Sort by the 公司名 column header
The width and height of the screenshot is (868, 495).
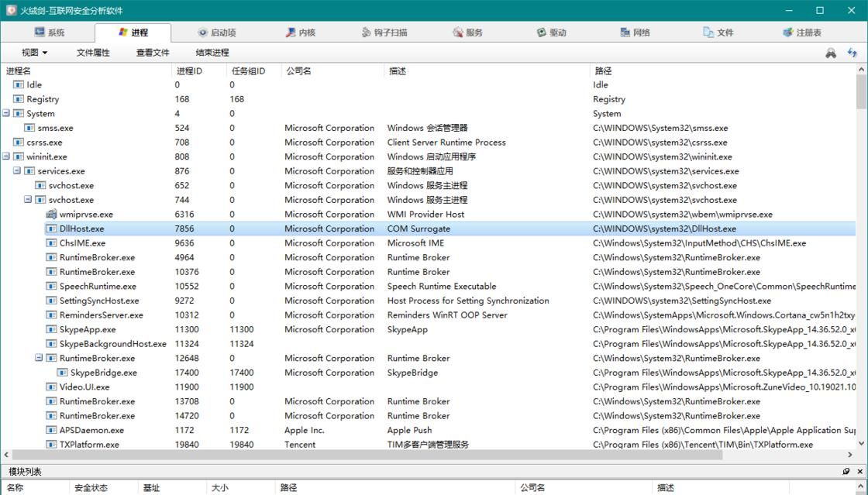(332, 70)
